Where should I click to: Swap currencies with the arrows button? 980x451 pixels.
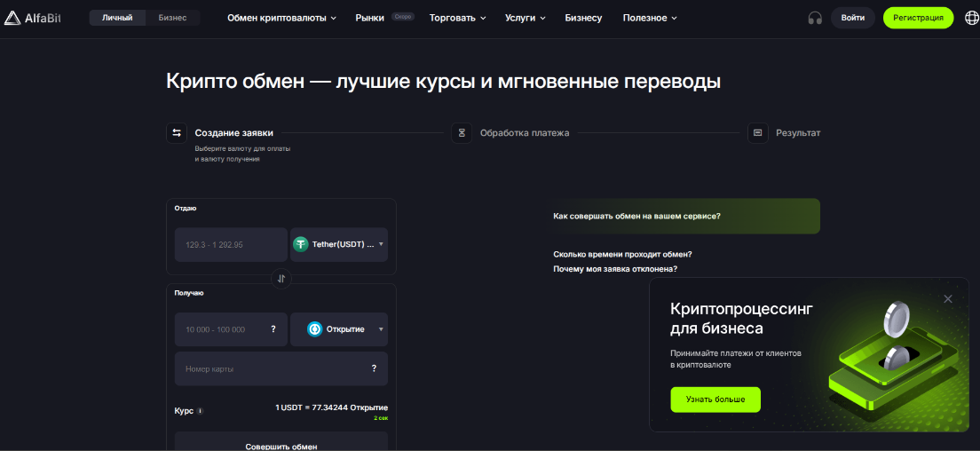click(281, 279)
